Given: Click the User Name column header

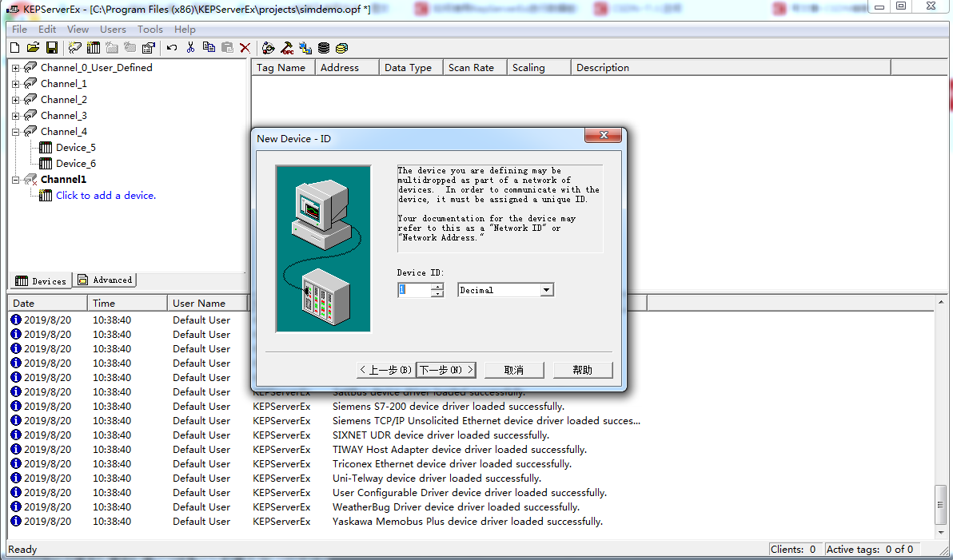Looking at the screenshot, I should click(207, 303).
